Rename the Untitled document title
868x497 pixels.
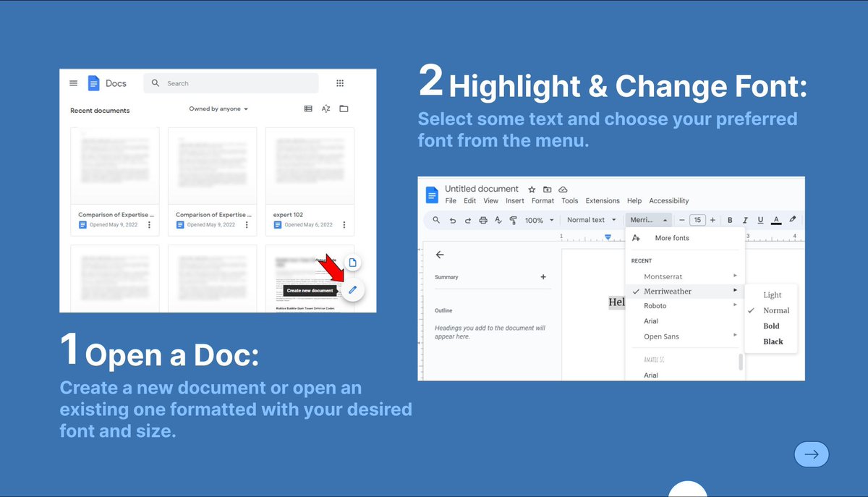click(x=482, y=189)
